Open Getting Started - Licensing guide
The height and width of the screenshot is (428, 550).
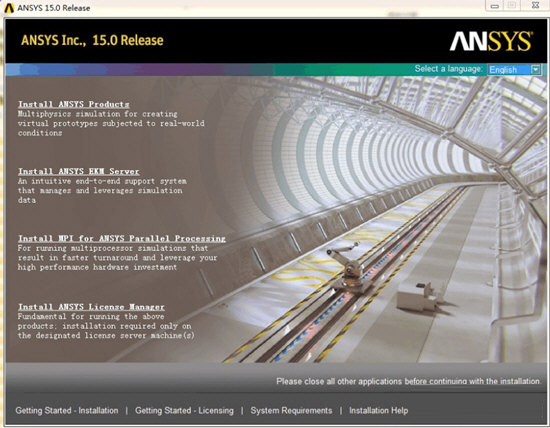(x=184, y=410)
